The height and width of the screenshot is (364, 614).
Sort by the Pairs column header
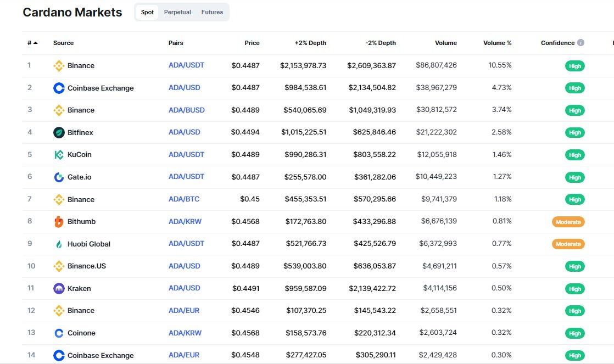(176, 43)
